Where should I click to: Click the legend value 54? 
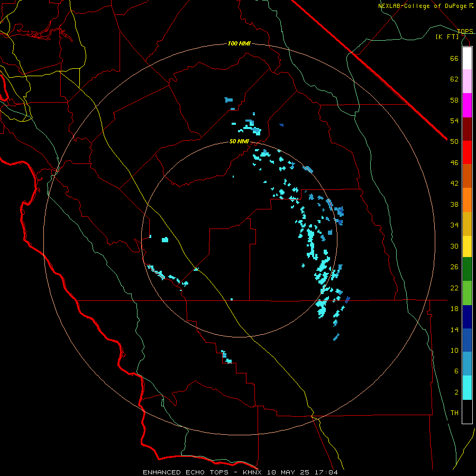(x=454, y=121)
